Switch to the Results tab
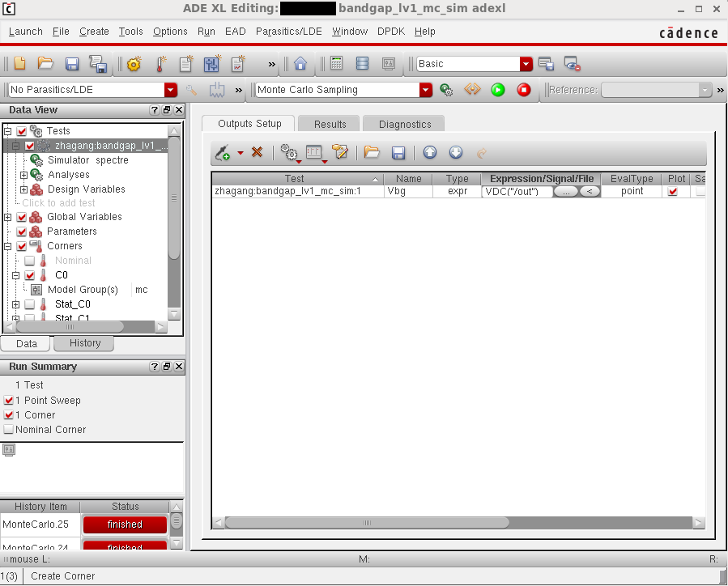The height and width of the screenshot is (586, 728). click(x=330, y=125)
